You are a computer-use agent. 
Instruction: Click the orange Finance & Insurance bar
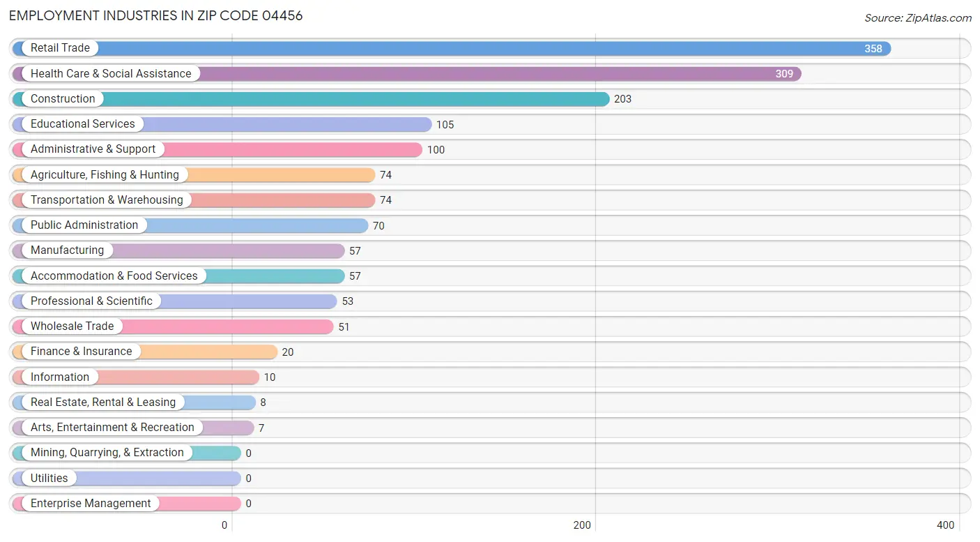[x=145, y=352]
